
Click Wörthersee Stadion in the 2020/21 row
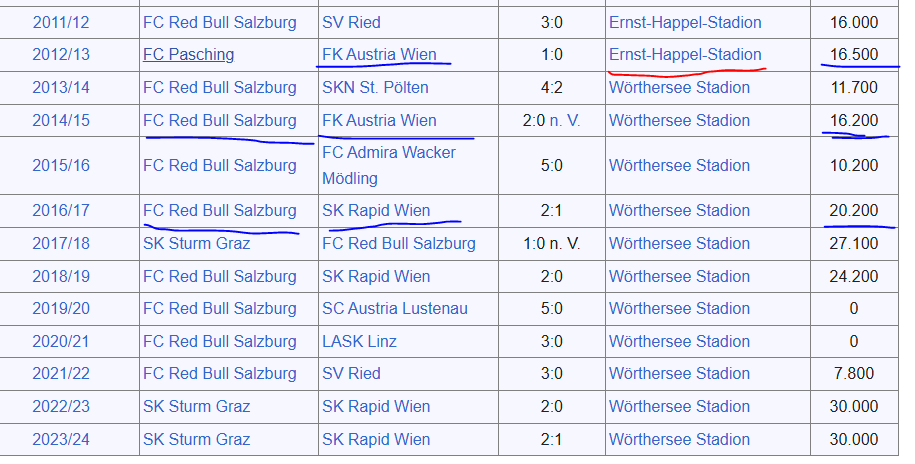[679, 342]
